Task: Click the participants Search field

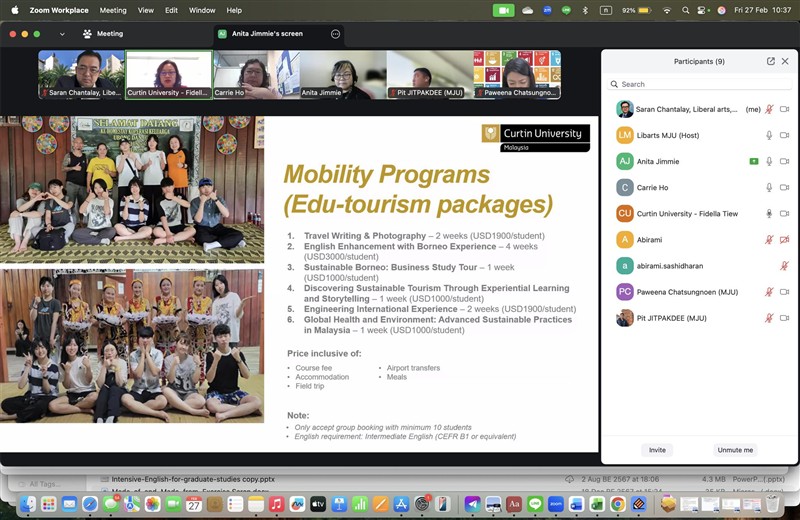Action: 699,84
